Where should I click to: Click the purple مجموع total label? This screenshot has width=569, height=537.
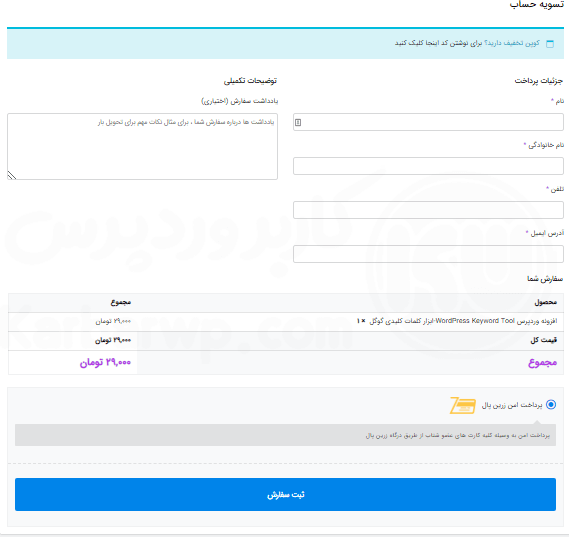(543, 362)
